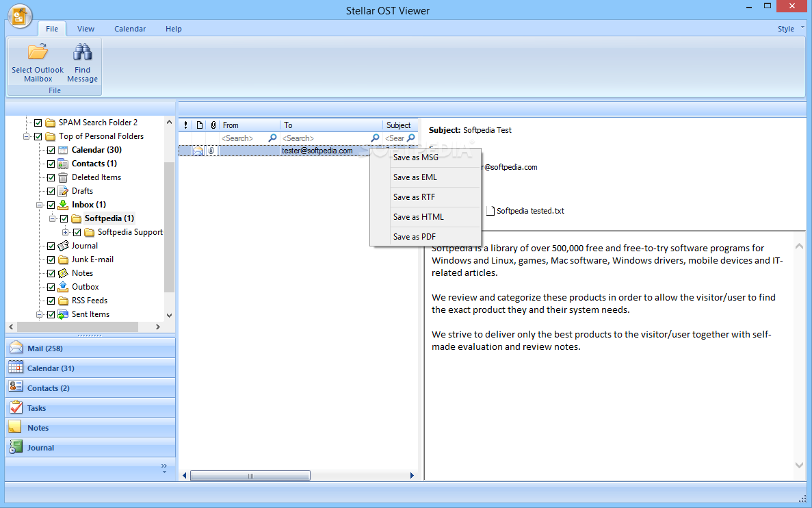Click the message list horizontal scrollbar thumb
The image size is (812, 508).
[x=250, y=475]
